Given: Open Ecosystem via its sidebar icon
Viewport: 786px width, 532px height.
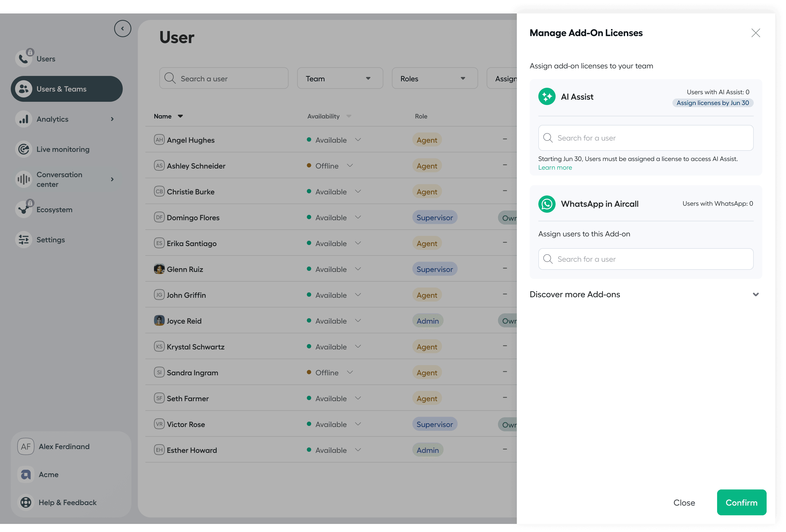Looking at the screenshot, I should pyautogui.click(x=24, y=209).
